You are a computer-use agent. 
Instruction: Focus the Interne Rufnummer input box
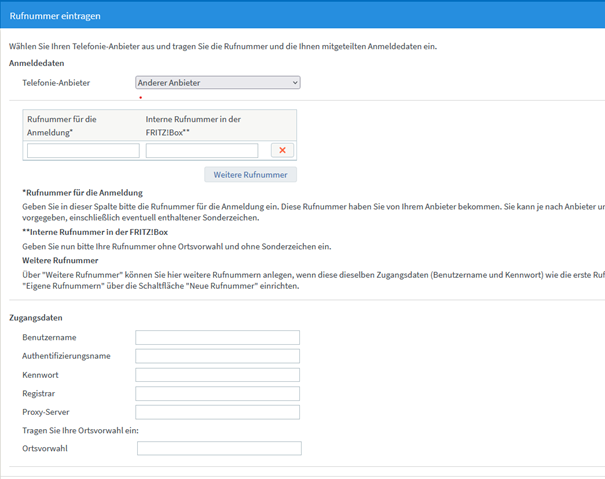coord(202,151)
